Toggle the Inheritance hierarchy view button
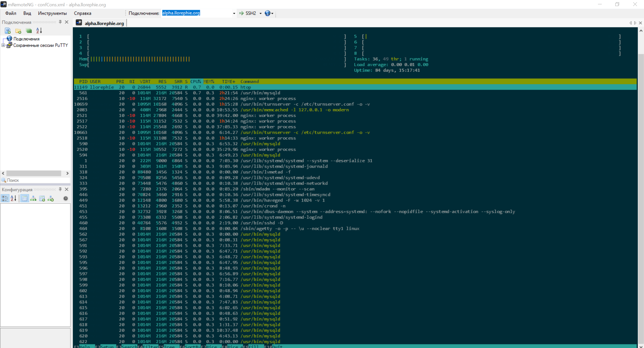 click(33, 198)
